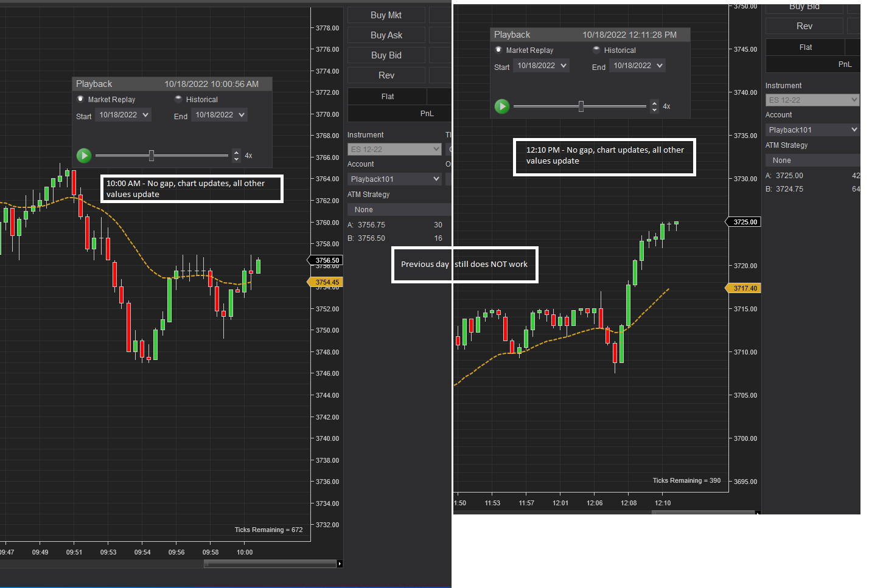This screenshot has width=869, height=588.
Task: Click the 4x speed label in 12:11:28 PM panel
Action: [x=666, y=106]
